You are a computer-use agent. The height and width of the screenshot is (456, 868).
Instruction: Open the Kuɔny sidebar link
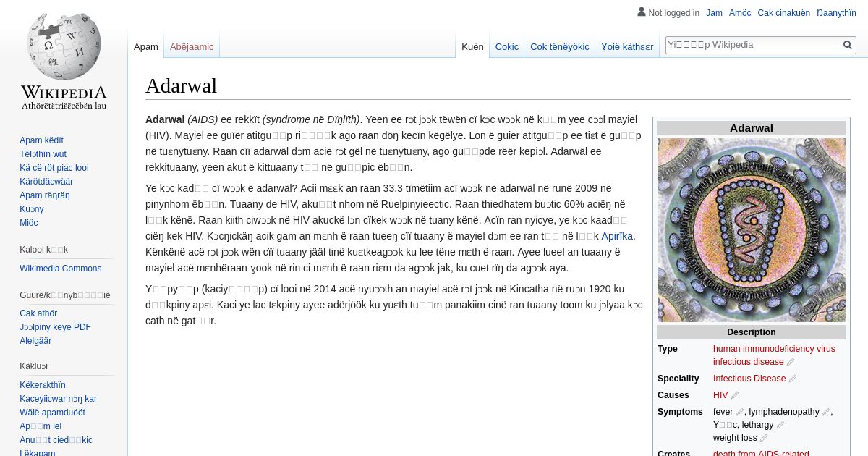32,209
